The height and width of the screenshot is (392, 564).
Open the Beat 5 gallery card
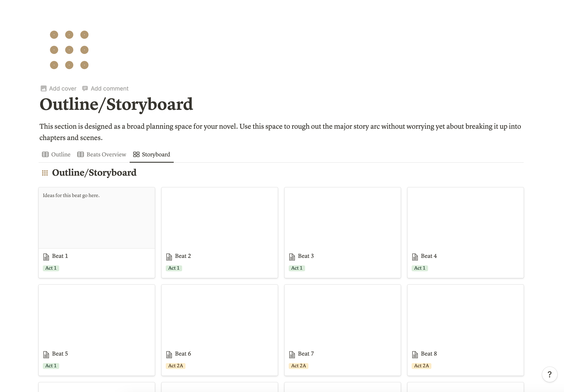[x=97, y=319]
